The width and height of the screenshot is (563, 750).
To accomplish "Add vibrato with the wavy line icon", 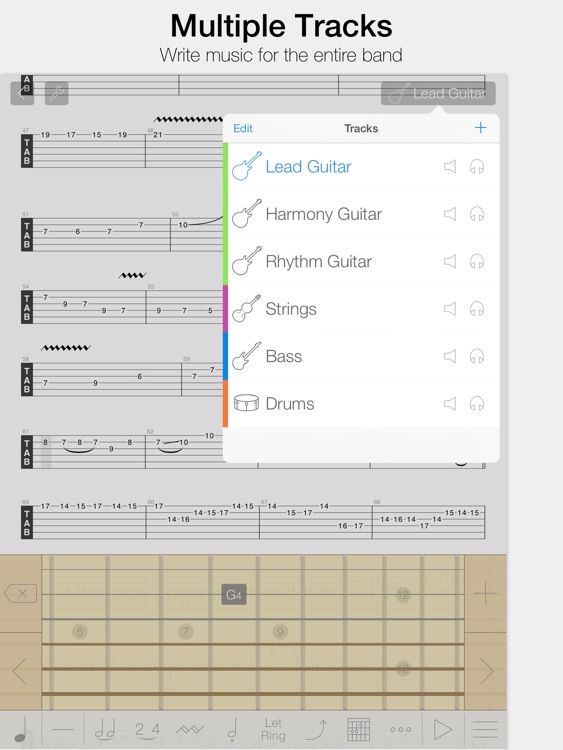I will [190, 729].
